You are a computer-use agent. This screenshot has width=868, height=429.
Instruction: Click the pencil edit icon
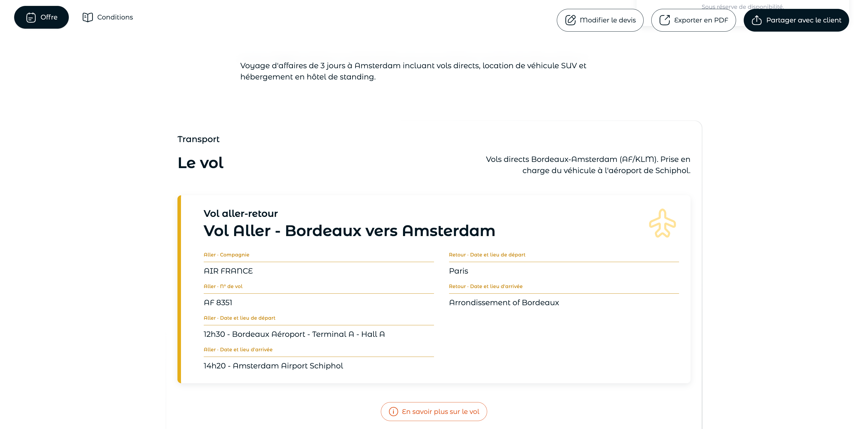[570, 20]
